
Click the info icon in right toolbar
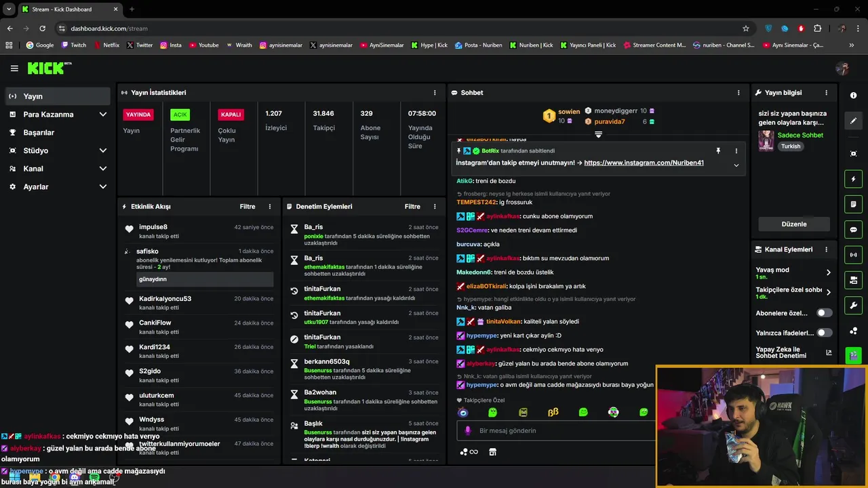pos(853,96)
